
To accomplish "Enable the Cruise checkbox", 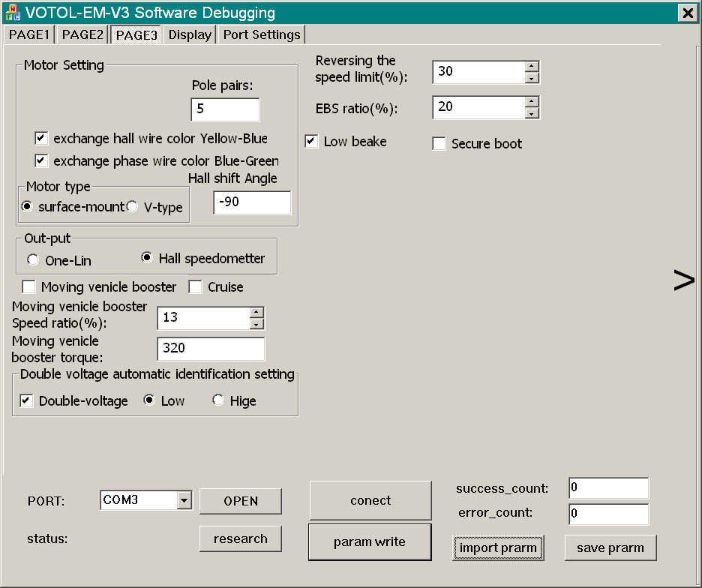I will click(196, 286).
